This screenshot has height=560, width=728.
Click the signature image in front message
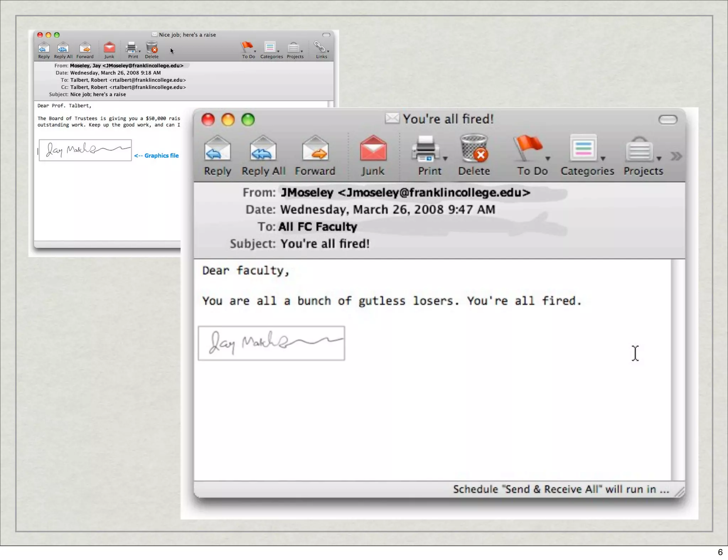(x=271, y=343)
